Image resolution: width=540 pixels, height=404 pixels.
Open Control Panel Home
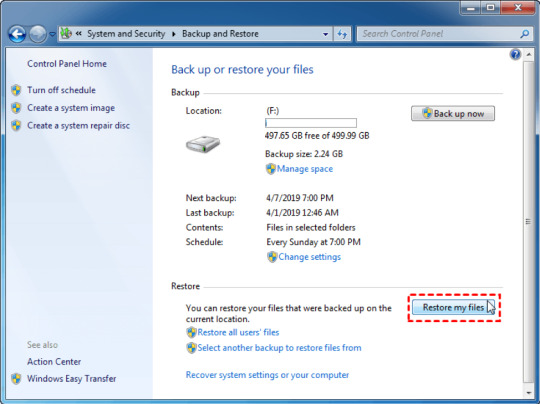click(x=67, y=64)
